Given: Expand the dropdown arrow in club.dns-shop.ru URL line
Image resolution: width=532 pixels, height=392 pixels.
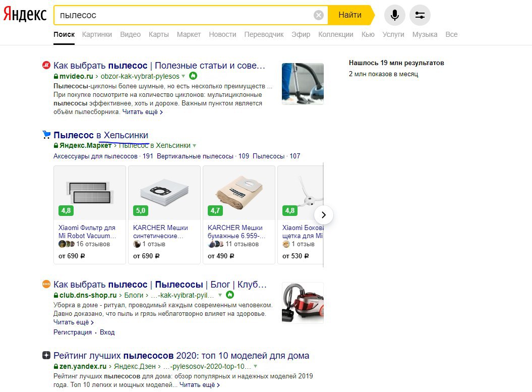Looking at the screenshot, I should [x=220, y=295].
